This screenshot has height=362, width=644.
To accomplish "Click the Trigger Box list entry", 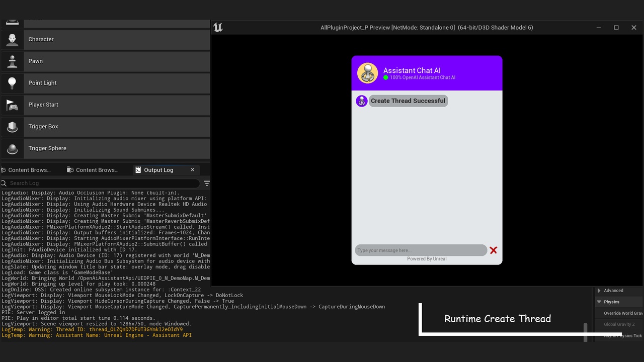I will tap(105, 127).
